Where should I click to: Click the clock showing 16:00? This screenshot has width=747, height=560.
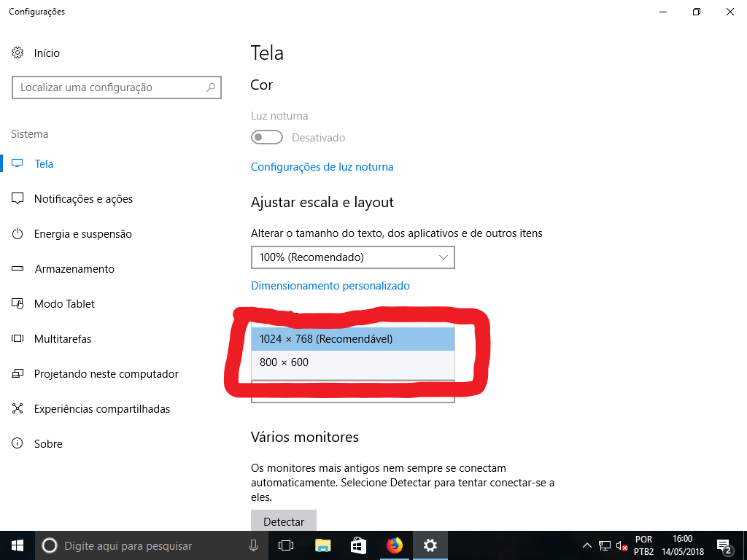pos(683,545)
